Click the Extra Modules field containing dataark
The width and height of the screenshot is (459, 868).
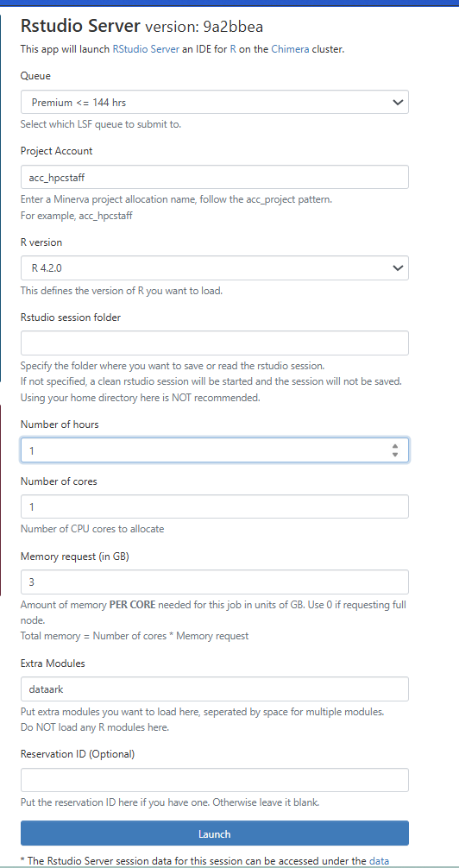[x=214, y=689]
